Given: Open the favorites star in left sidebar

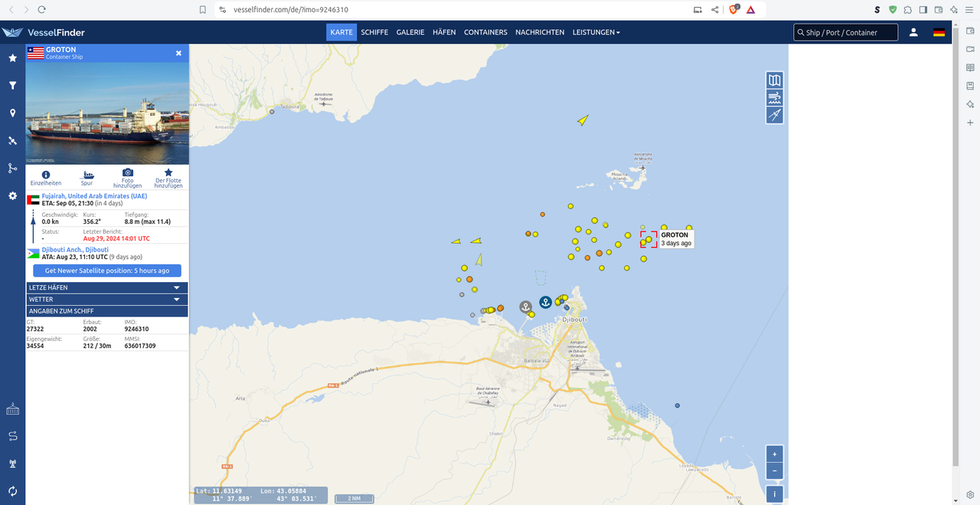Looking at the screenshot, I should (12, 58).
